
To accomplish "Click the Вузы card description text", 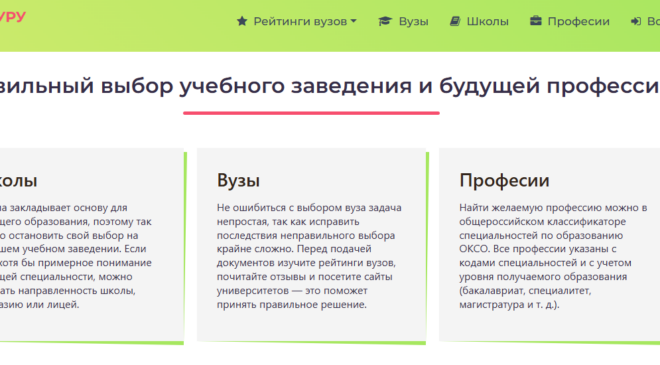I will point(309,256).
